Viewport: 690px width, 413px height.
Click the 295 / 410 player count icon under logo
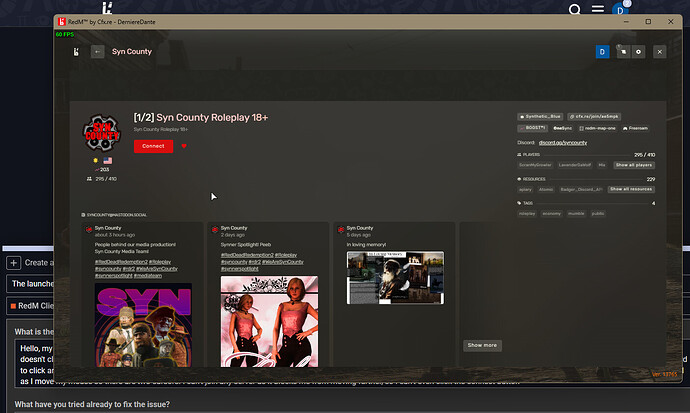(89, 179)
